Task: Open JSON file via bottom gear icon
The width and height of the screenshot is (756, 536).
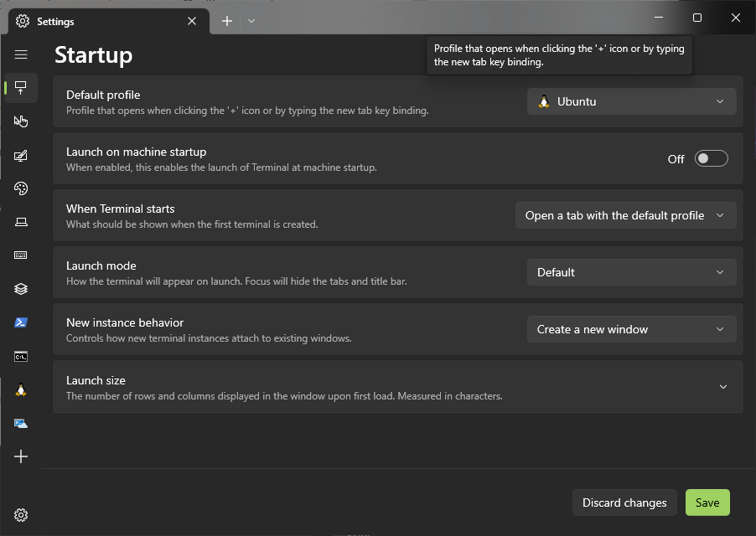Action: point(21,515)
